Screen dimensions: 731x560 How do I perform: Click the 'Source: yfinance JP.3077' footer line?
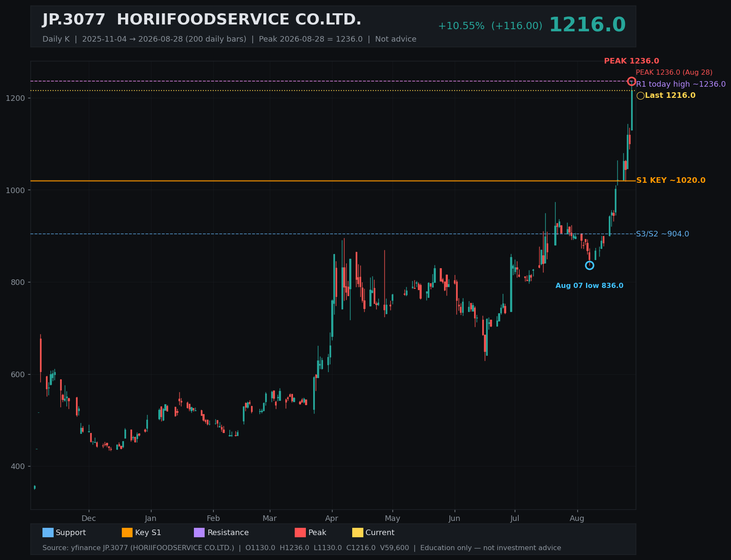(x=302, y=548)
